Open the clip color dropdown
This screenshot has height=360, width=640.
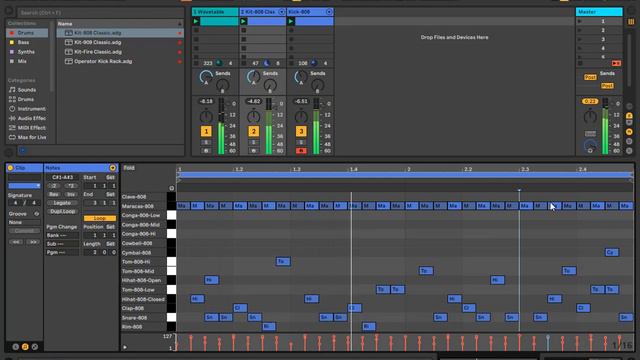point(24,186)
